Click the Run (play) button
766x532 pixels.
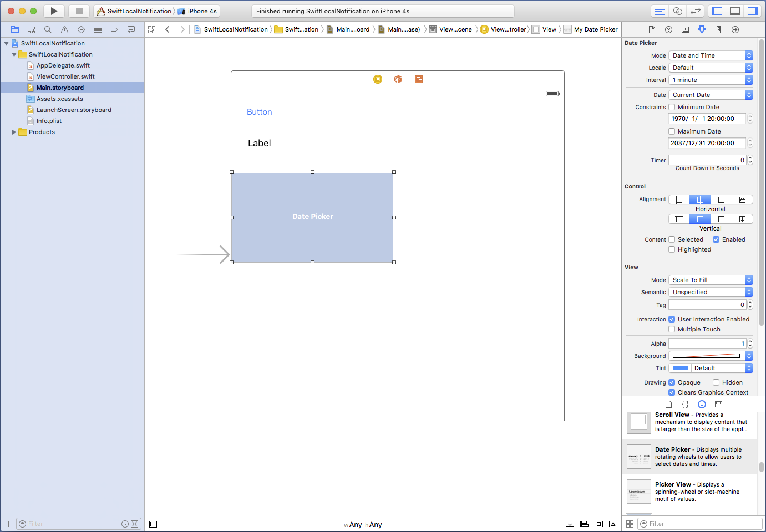click(x=54, y=11)
